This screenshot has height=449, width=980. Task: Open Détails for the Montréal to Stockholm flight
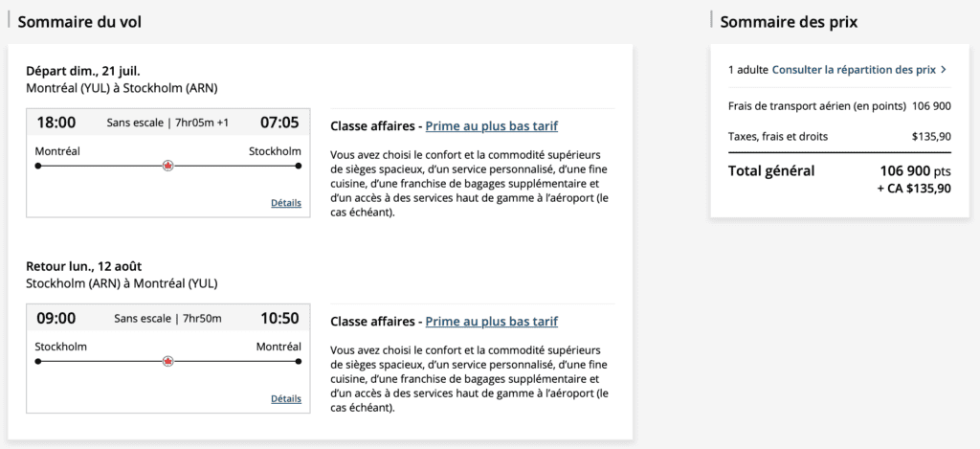click(x=285, y=203)
